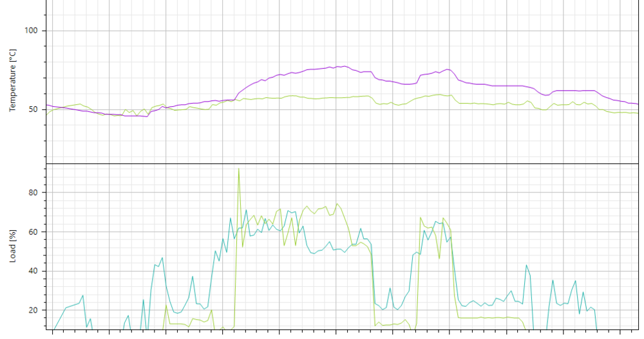Click the '80' load axis label
Screen dimensions: 644x339
point(33,192)
